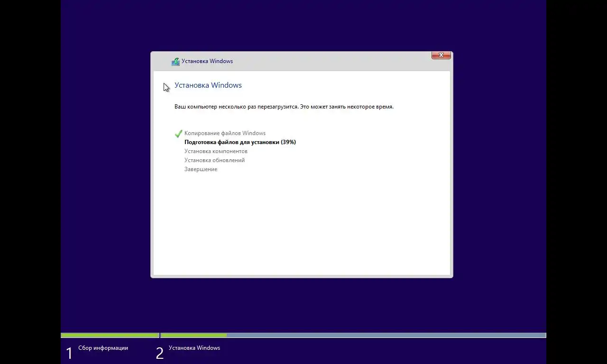The height and width of the screenshot is (364, 607).
Task: Click the text 'Ваш компьютер несколько раз перезагрузится'
Action: point(237,107)
